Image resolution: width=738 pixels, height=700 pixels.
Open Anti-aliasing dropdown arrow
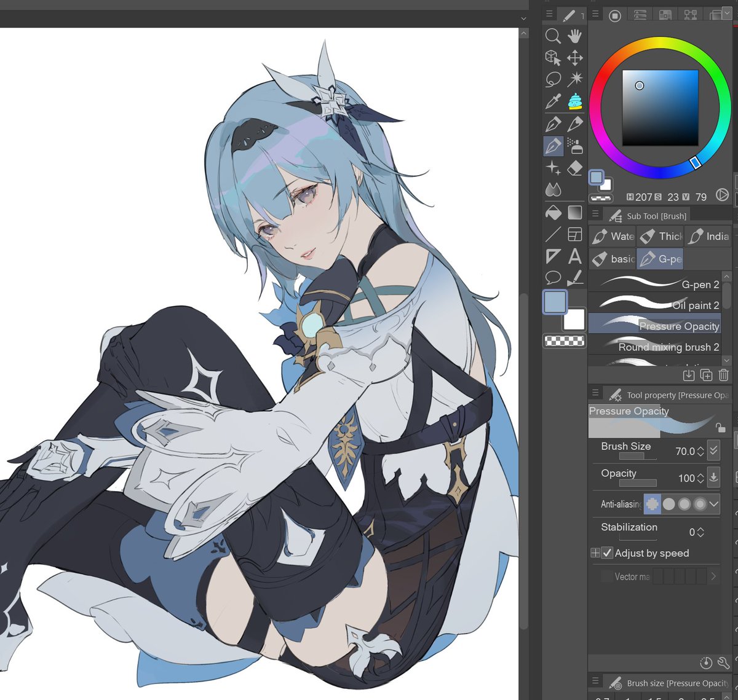(x=713, y=504)
